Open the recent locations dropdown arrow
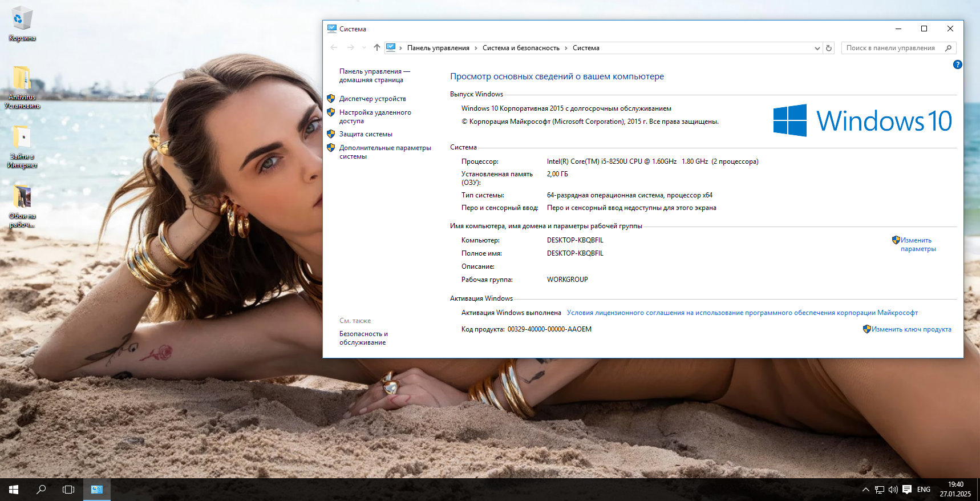The height and width of the screenshot is (501, 980). point(364,48)
